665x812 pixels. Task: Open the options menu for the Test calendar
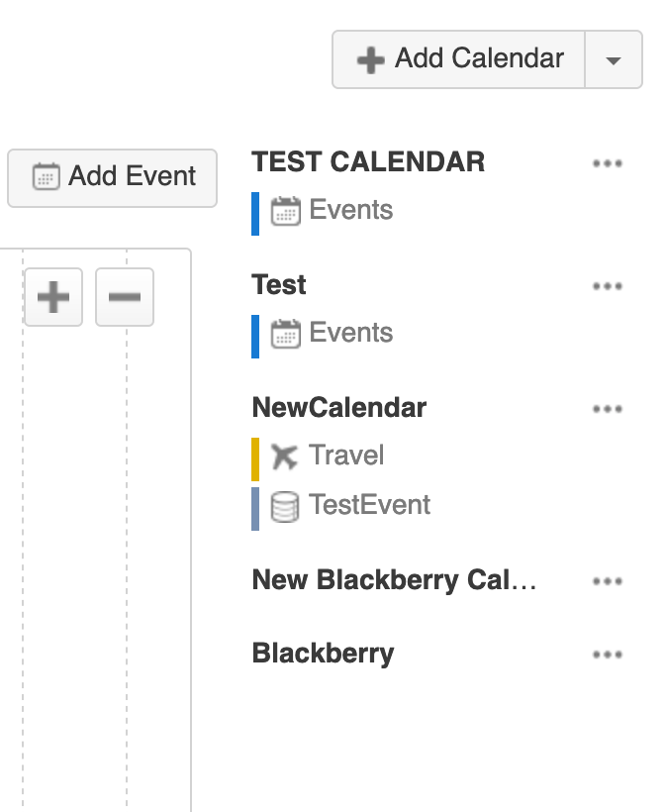[x=608, y=286]
